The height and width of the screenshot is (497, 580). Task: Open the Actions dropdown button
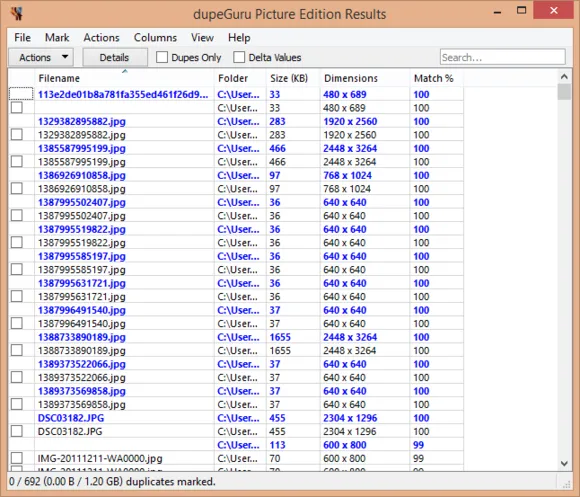(41, 57)
